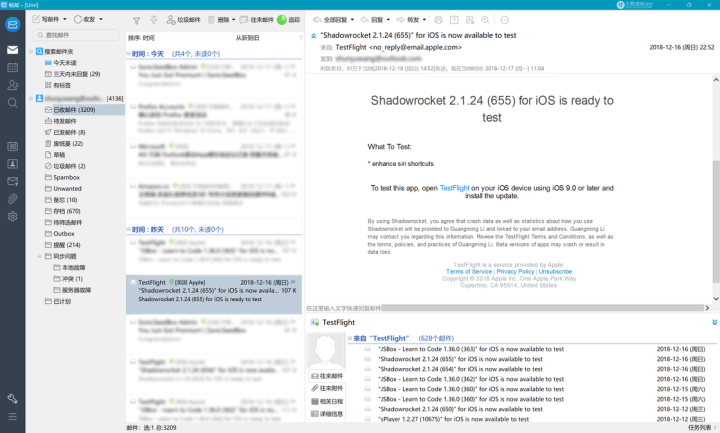Click the 回复 reply button
720x433 pixels.
pyautogui.click(x=372, y=20)
